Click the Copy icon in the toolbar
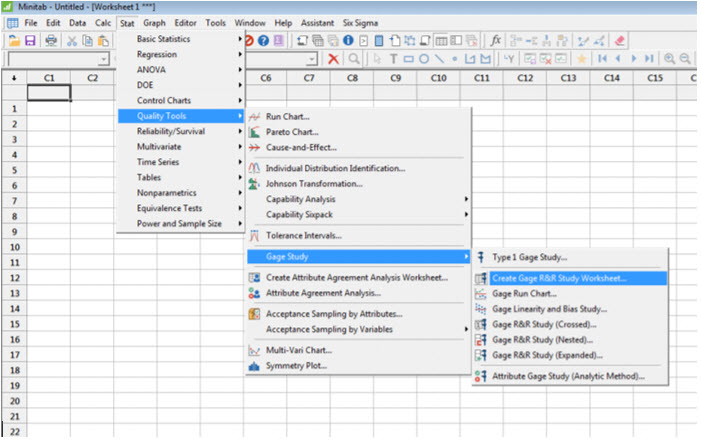Image resolution: width=701 pixels, height=444 pixels. click(x=88, y=41)
